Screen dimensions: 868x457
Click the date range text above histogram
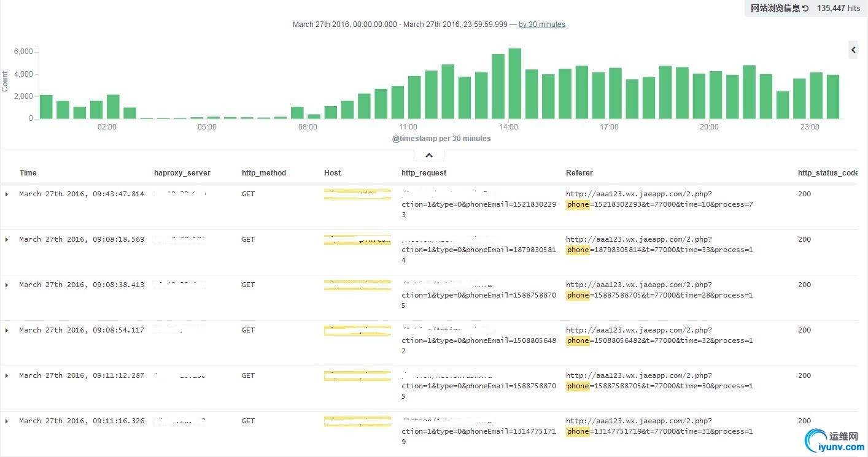click(x=400, y=25)
